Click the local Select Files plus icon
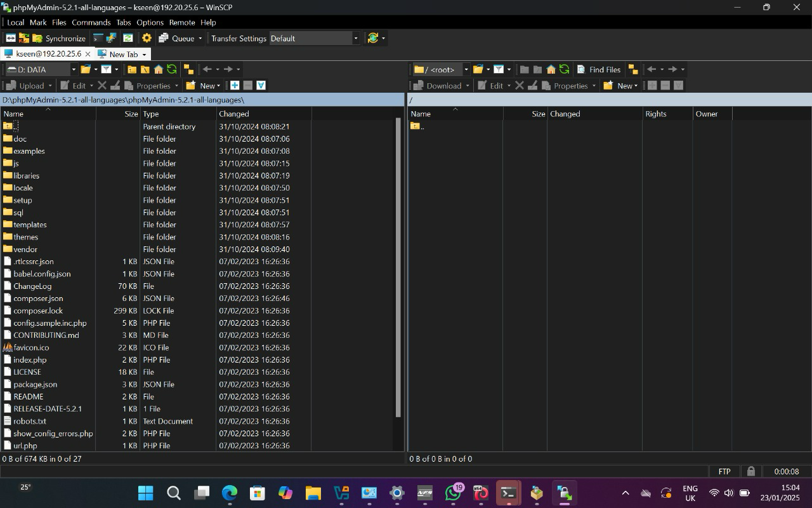Screen dimensions: 812x508 pos(235,85)
